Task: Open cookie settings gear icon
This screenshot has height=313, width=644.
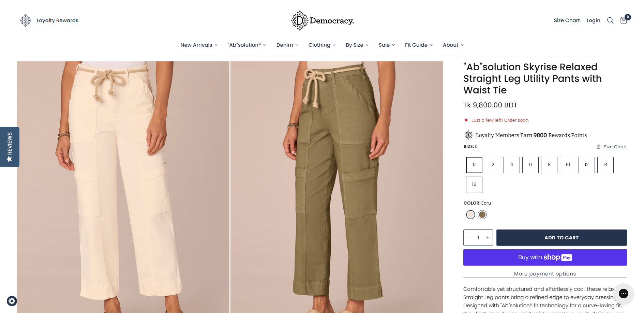Action: [x=12, y=301]
